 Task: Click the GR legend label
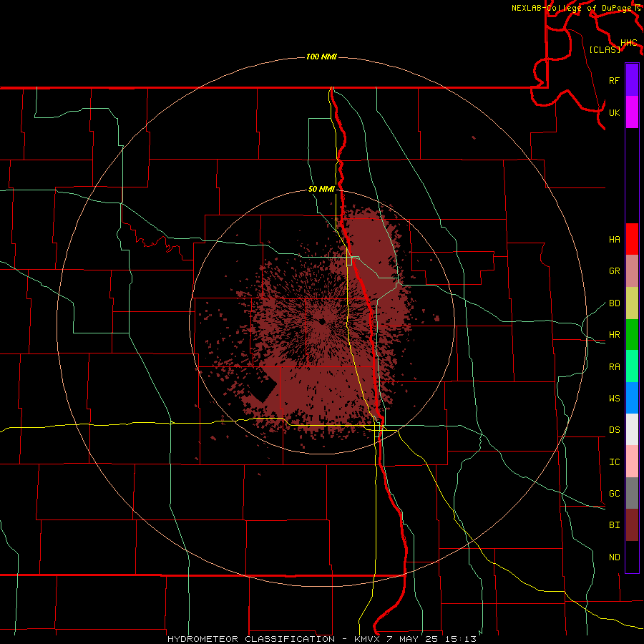click(615, 271)
